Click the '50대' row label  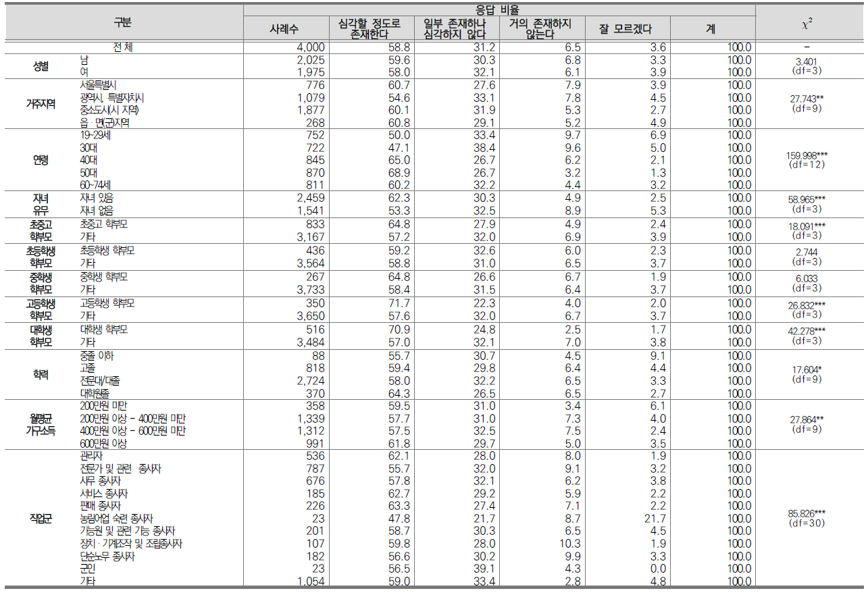click(x=90, y=173)
